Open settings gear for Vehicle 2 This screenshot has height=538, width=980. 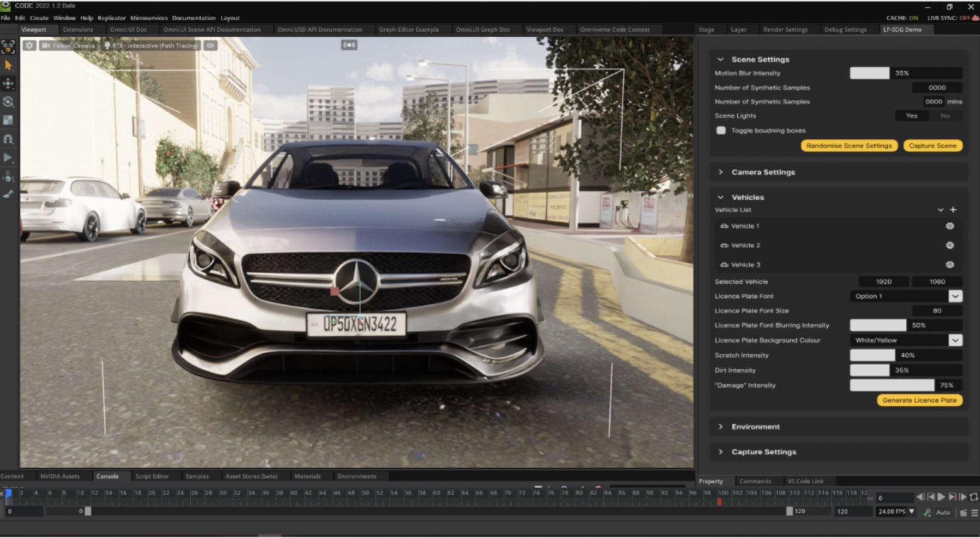pos(950,245)
